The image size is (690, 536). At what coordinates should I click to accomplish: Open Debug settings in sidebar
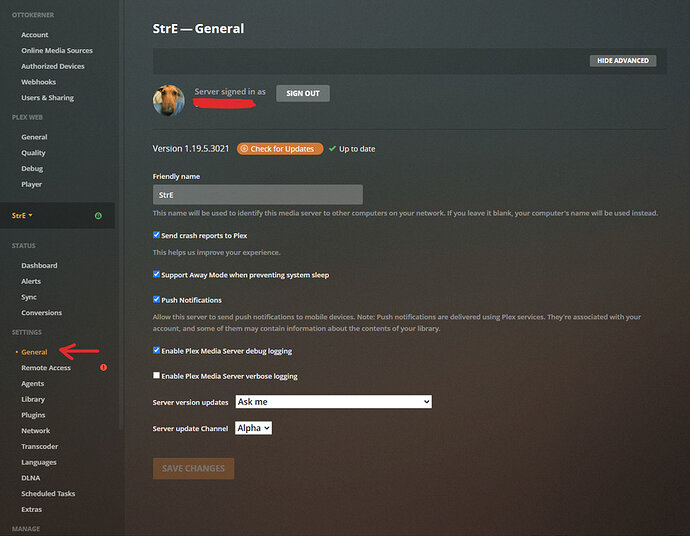click(x=32, y=169)
